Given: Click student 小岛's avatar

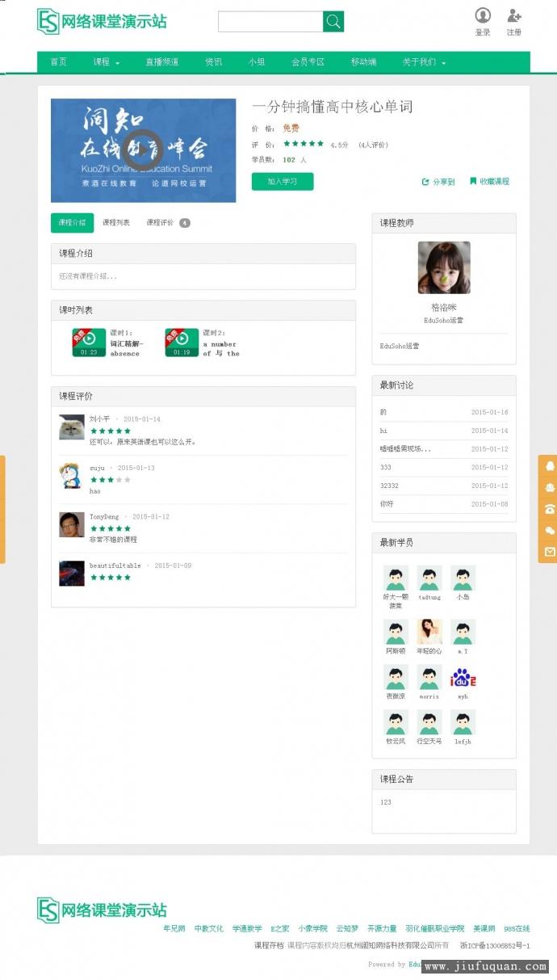Looking at the screenshot, I should [463, 578].
